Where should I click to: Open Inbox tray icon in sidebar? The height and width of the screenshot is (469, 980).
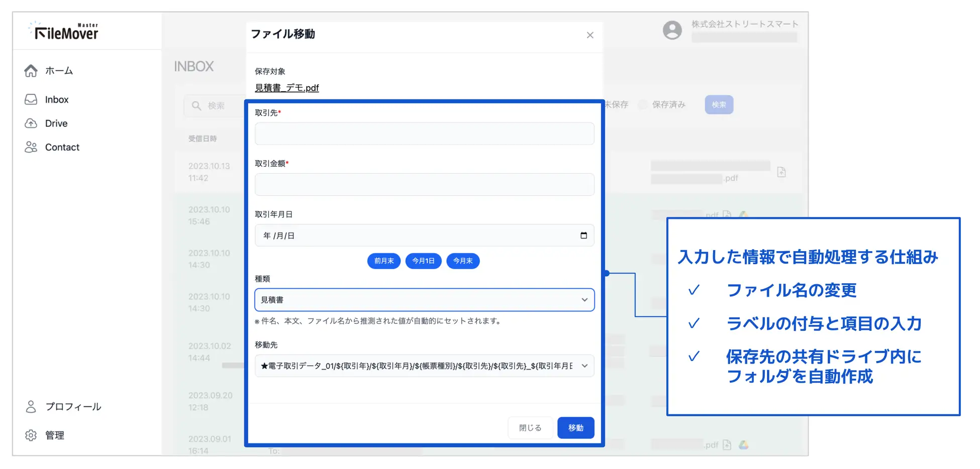(31, 99)
